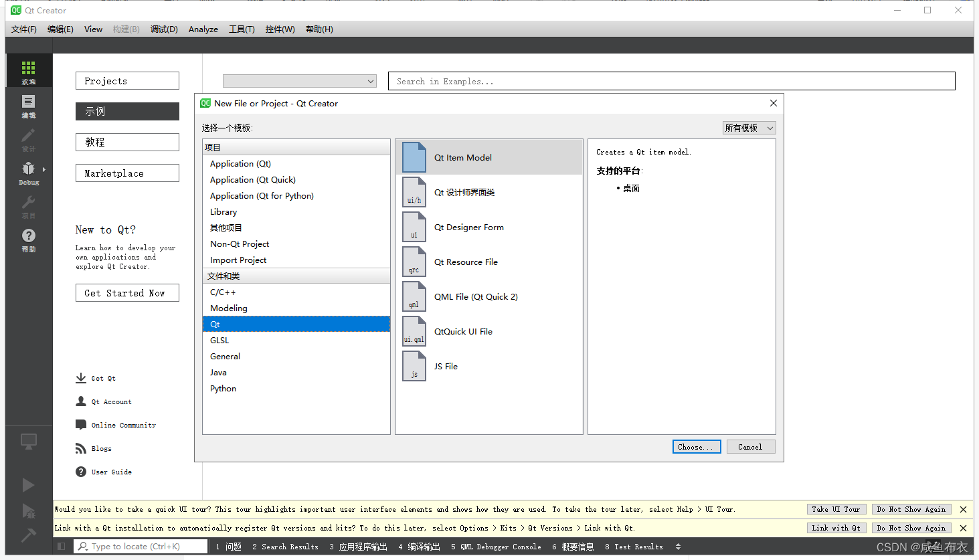The width and height of the screenshot is (979, 560).
Task: Open the 帮助(H) menu
Action: coord(319,29)
